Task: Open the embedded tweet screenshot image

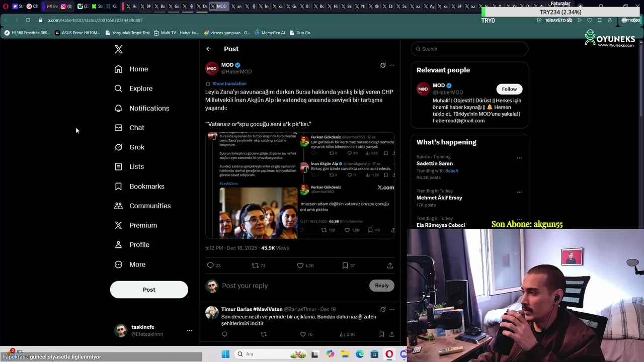Action: tap(300, 185)
